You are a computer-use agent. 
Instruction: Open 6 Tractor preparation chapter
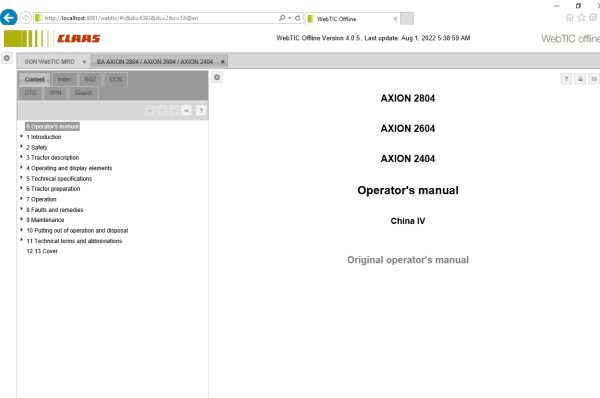53,189
